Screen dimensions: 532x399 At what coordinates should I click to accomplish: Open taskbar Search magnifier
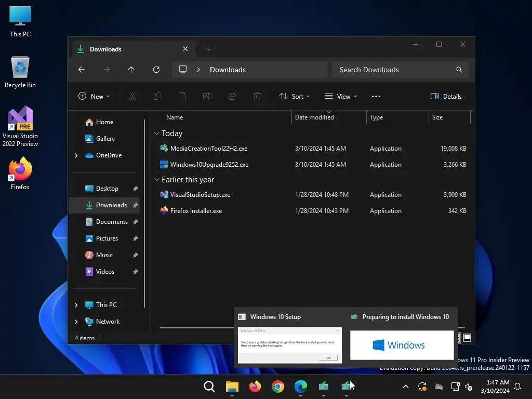209,387
